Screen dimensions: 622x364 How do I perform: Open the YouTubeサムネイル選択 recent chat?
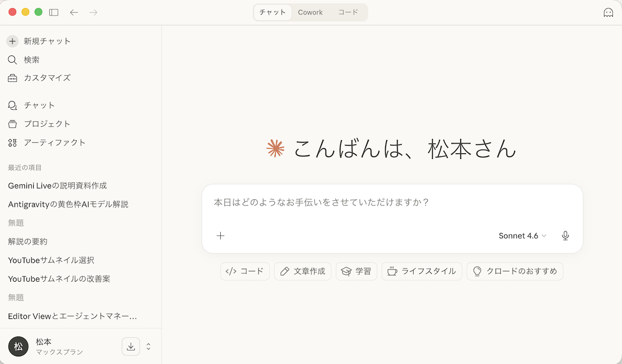(51, 260)
